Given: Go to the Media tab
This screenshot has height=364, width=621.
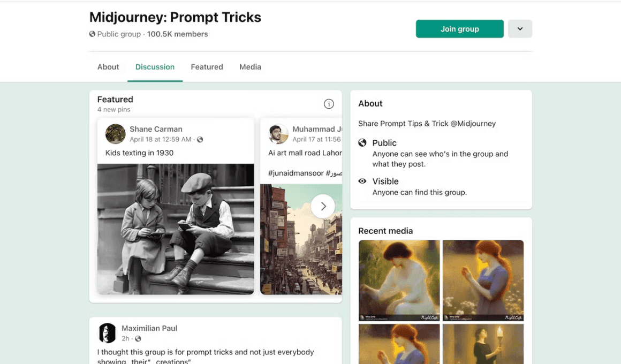Looking at the screenshot, I should pos(251,67).
